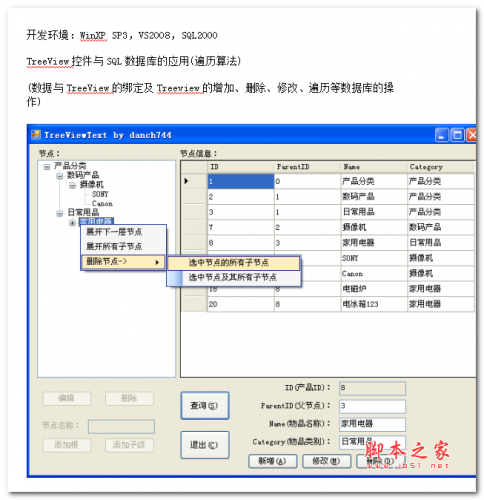Open the 删除节点 submenu arrow
This screenshot has width=484, height=500.
coord(157,262)
